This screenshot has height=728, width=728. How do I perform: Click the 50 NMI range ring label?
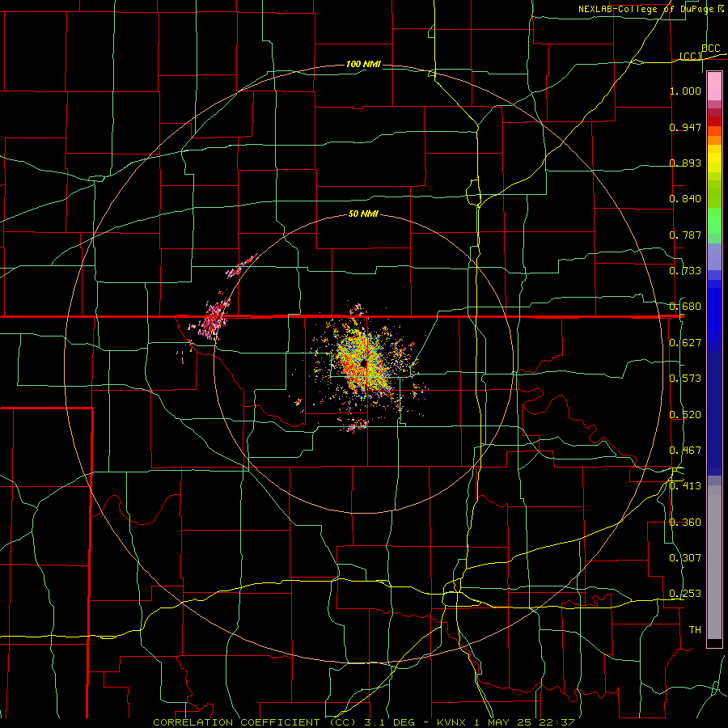[363, 214]
